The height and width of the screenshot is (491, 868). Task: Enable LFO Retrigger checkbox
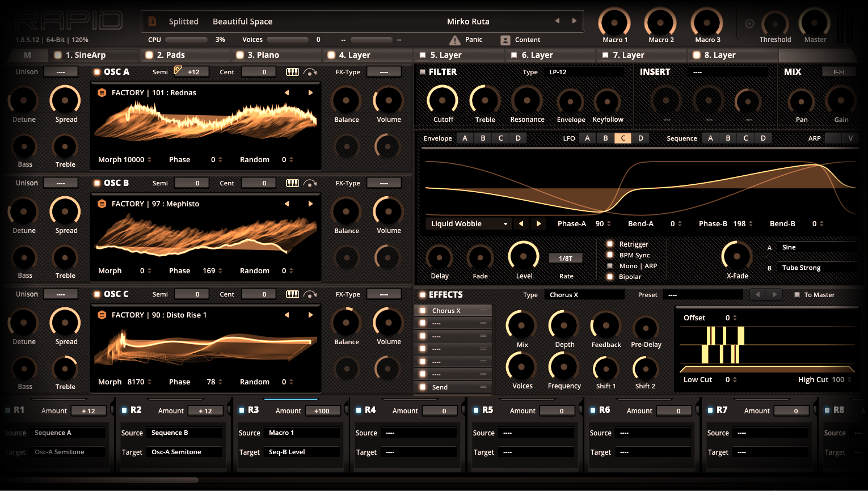click(x=610, y=244)
